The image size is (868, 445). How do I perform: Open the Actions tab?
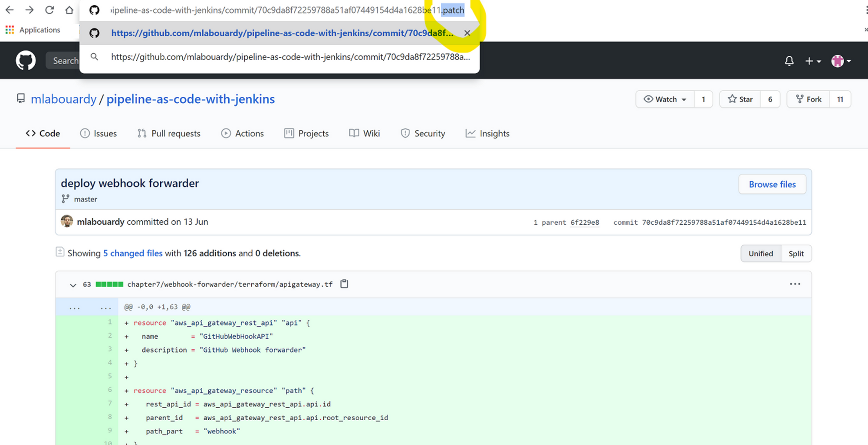243,134
